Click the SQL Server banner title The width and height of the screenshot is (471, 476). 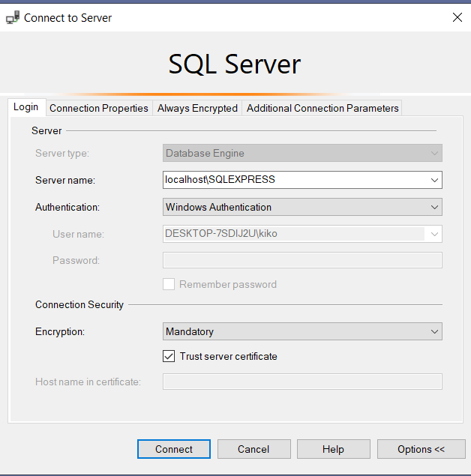pyautogui.click(x=235, y=64)
